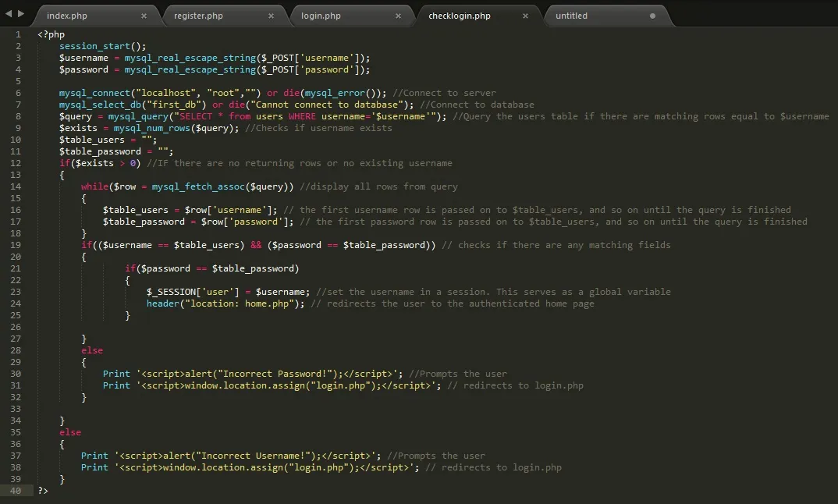This screenshot has width=838, height=504.
Task: Close the login.php tab
Action: [x=398, y=16]
